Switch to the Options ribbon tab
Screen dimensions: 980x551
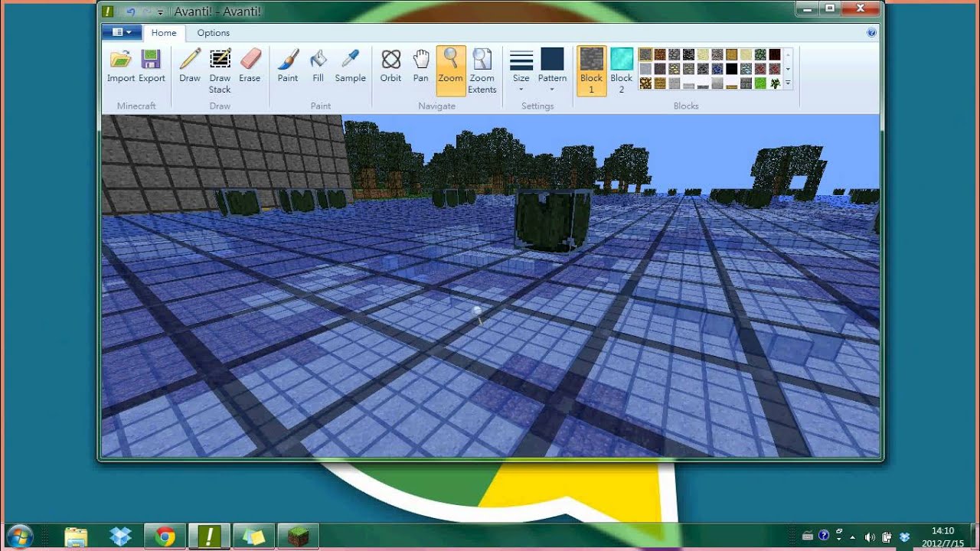click(214, 33)
